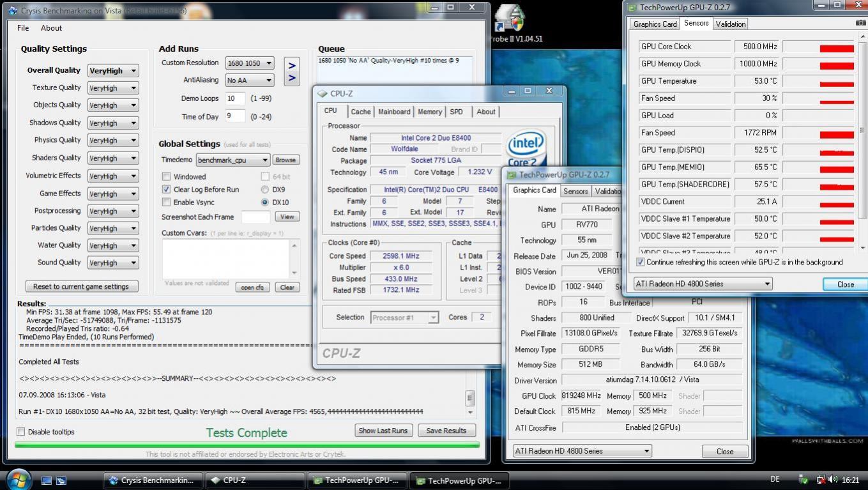Open the Postprocessing dropdown
This screenshot has height=490, width=868.
112,211
